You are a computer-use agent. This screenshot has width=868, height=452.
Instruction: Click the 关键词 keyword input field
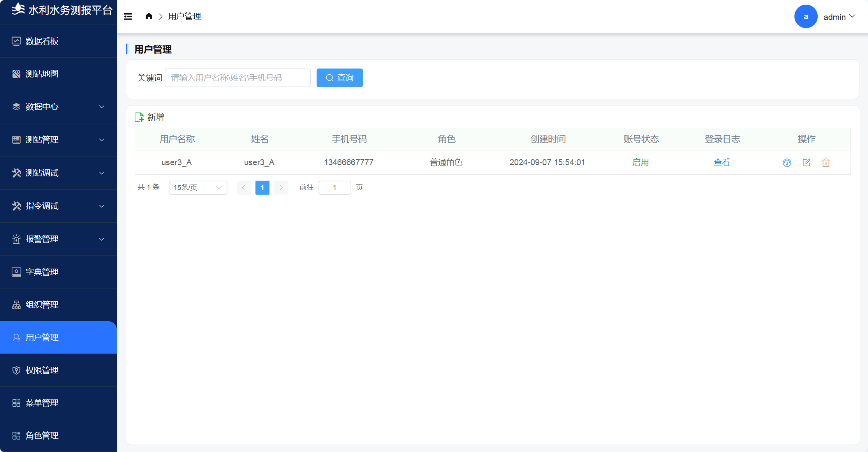coord(238,78)
